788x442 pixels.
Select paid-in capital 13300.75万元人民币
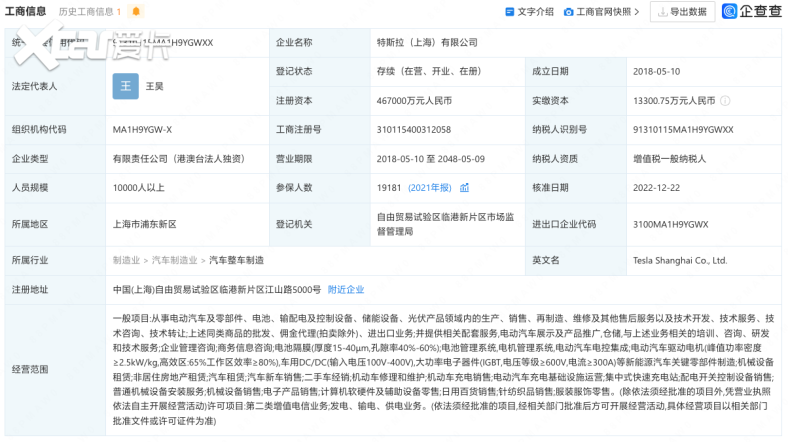(674, 101)
